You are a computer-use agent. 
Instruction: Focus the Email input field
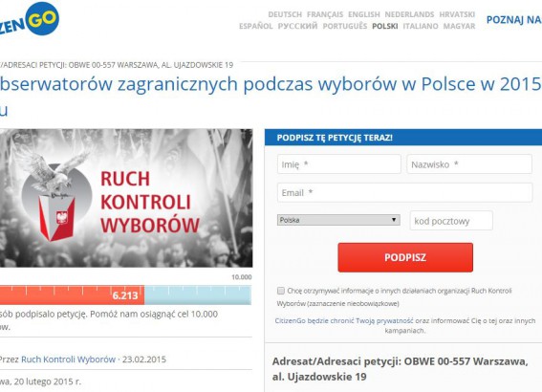coord(404,192)
